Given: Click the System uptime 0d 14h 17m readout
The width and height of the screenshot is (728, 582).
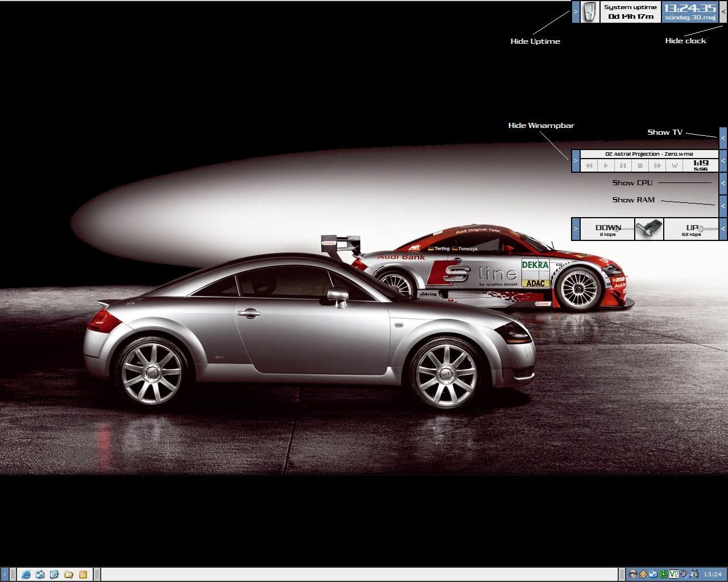Looking at the screenshot, I should (x=630, y=11).
